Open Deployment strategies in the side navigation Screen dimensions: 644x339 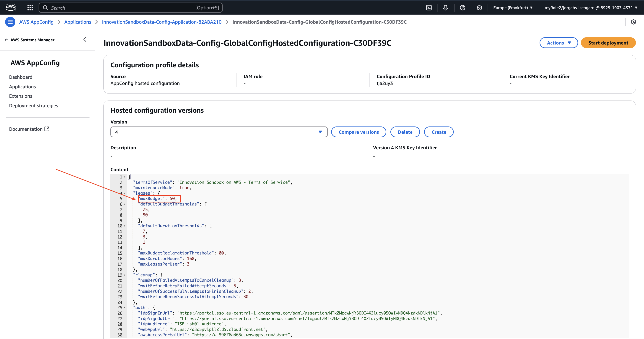[33, 105]
